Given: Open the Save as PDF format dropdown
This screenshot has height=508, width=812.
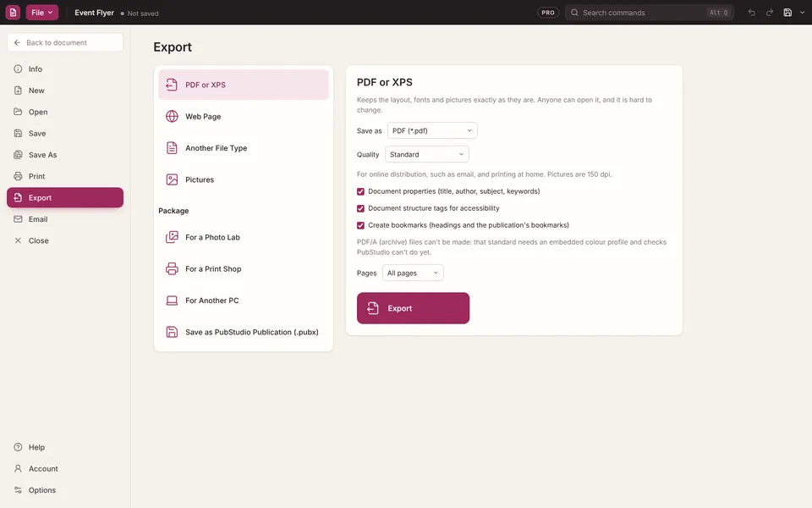Looking at the screenshot, I should [432, 130].
